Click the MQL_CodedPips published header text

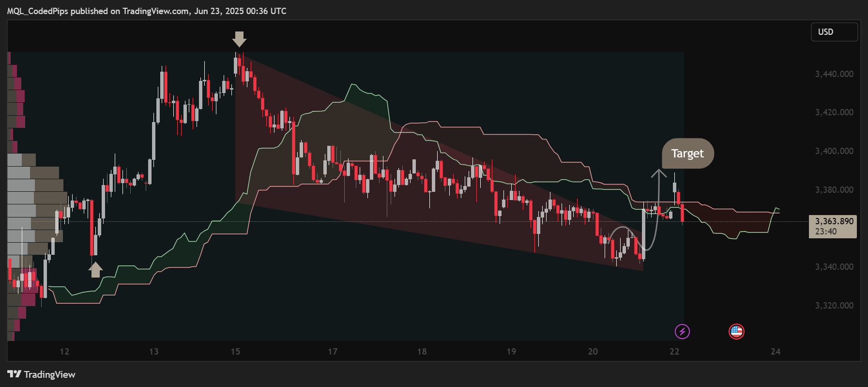[147, 11]
